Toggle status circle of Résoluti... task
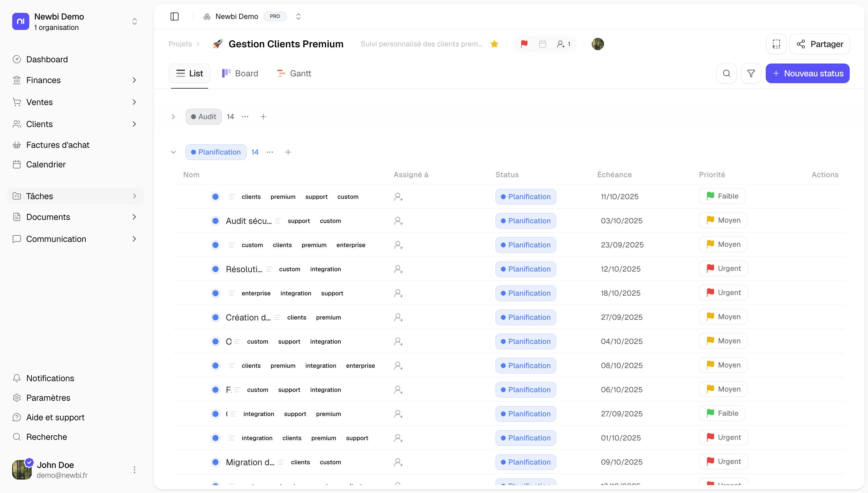The image size is (868, 493). [x=215, y=269]
